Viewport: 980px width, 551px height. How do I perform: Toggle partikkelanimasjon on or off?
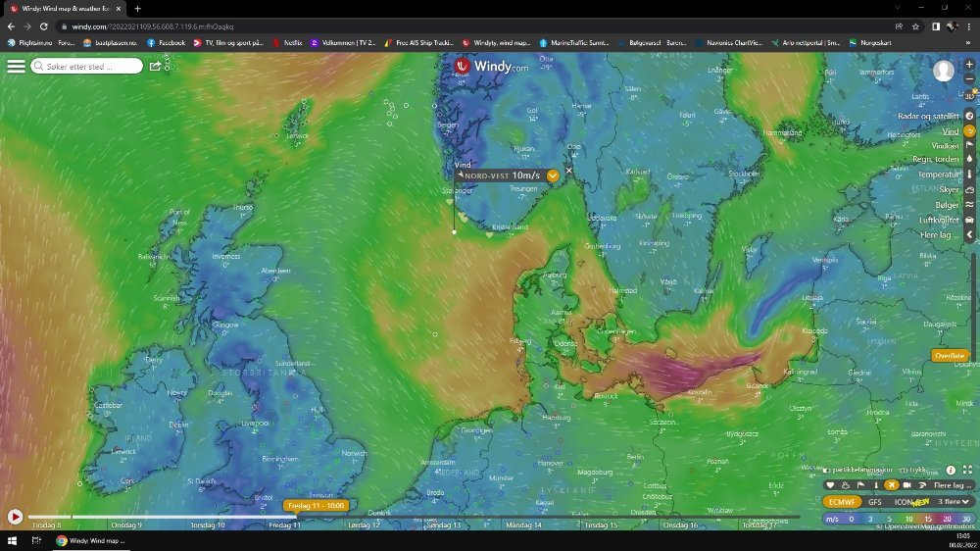tap(857, 470)
